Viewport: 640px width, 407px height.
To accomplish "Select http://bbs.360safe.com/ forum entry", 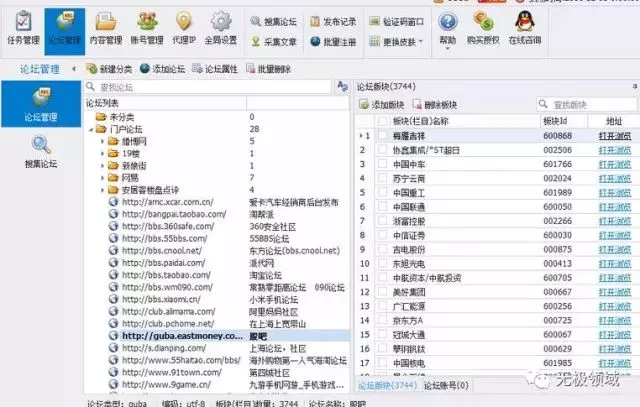I will click(x=168, y=227).
